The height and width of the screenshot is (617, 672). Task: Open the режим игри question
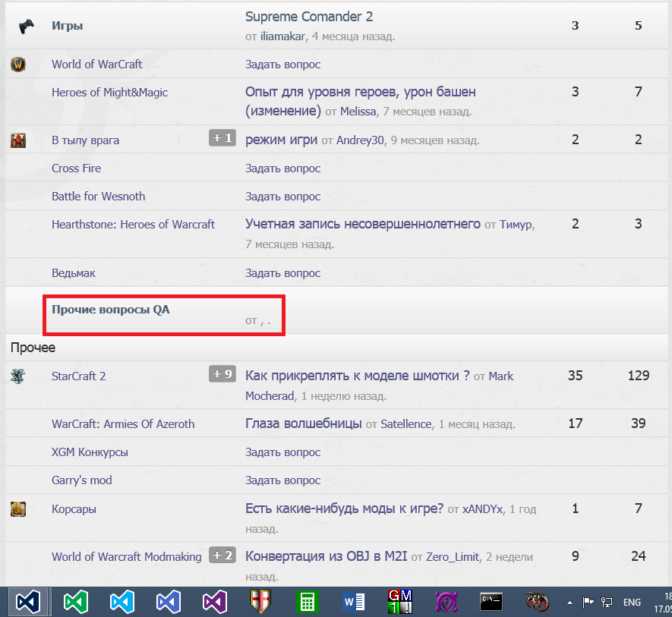[281, 140]
